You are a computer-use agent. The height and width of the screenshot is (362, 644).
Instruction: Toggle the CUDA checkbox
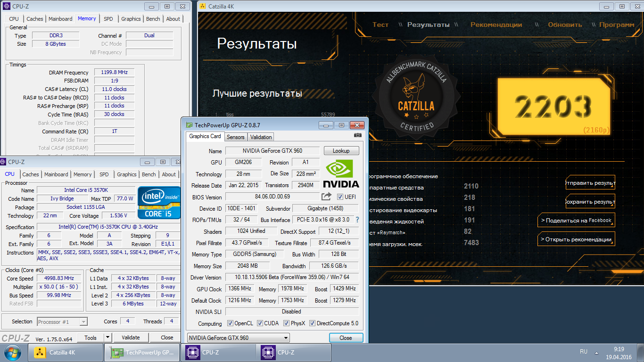(259, 323)
